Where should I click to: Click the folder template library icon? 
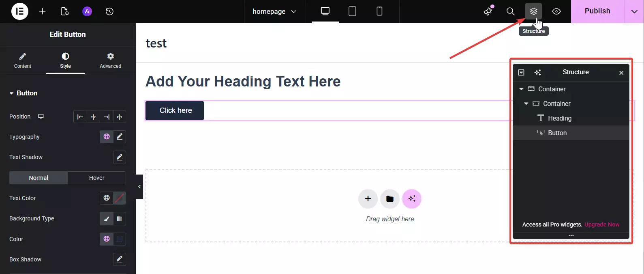390,198
